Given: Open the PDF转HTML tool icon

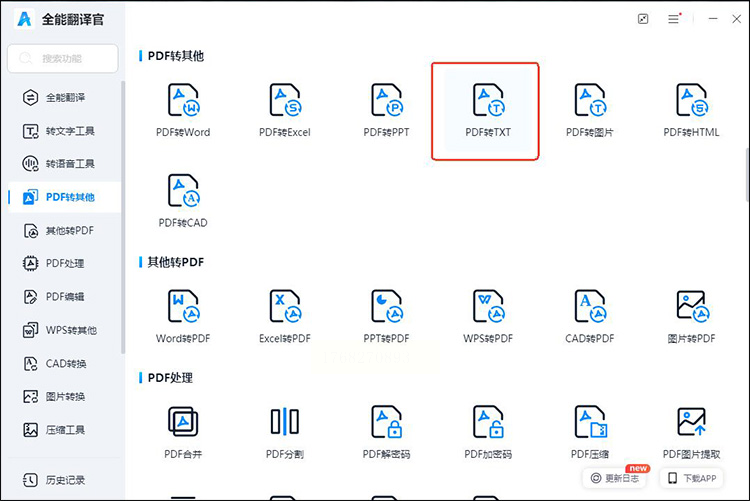Looking at the screenshot, I should 692,100.
